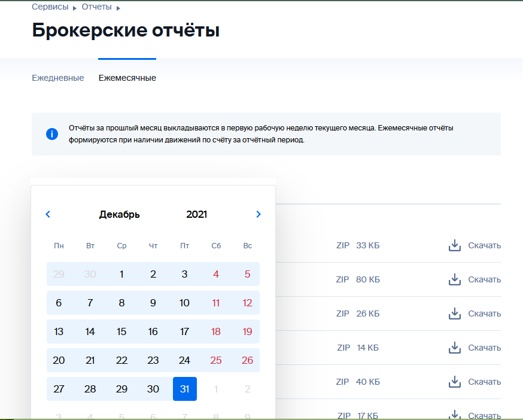Click Скачать text for the 33 КБ ZIP
The height and width of the screenshot is (420, 523).
pyautogui.click(x=484, y=245)
